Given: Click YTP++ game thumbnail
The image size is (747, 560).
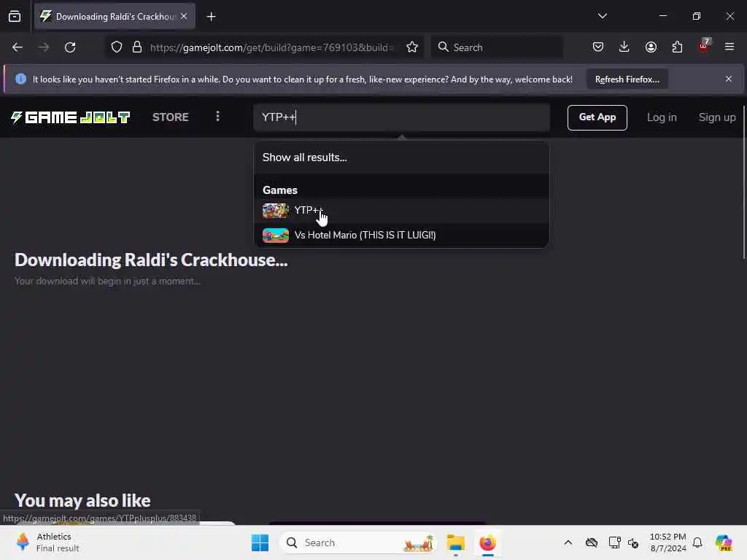Looking at the screenshot, I should (275, 210).
